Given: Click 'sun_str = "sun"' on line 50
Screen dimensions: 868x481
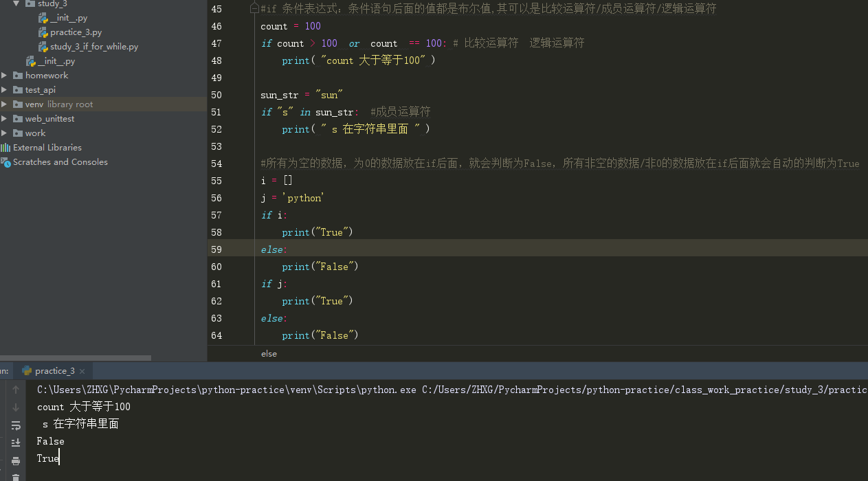Looking at the screenshot, I should (x=302, y=95).
